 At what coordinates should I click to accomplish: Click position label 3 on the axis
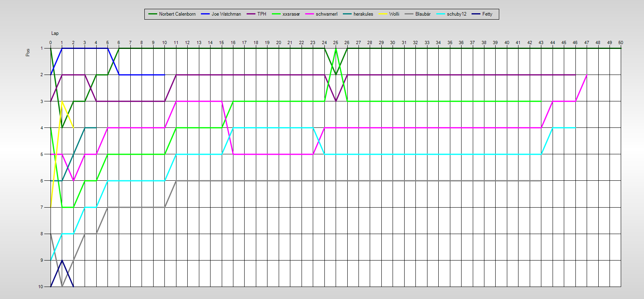42,101
